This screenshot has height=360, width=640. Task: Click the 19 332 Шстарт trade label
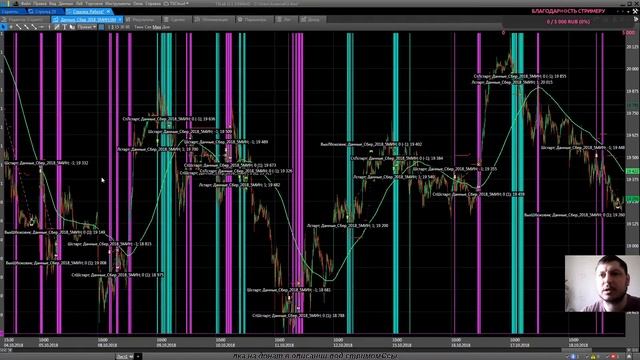tap(47, 163)
